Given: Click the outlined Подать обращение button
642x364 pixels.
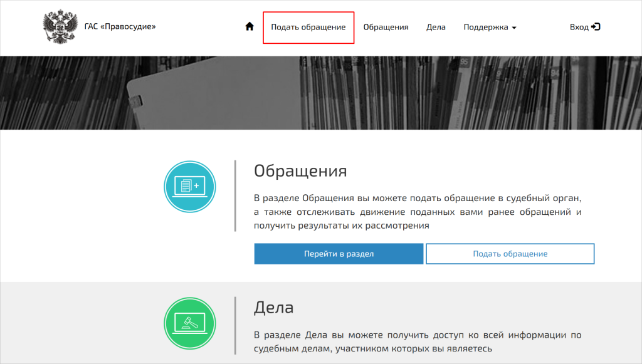Looking at the screenshot, I should click(510, 254).
